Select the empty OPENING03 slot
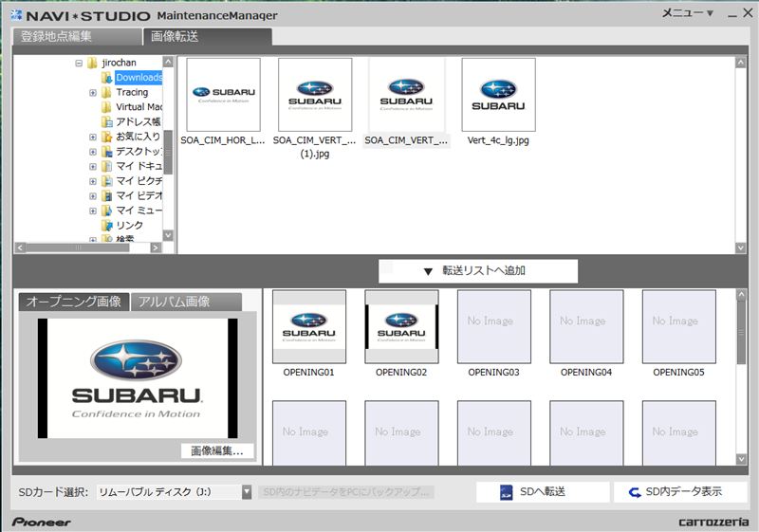The image size is (759, 532). (494, 326)
